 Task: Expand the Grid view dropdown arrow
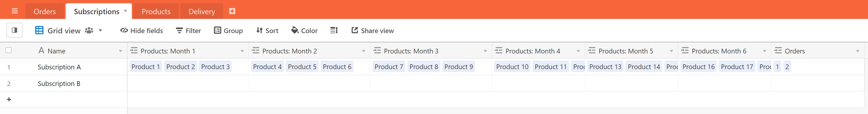[100, 31]
